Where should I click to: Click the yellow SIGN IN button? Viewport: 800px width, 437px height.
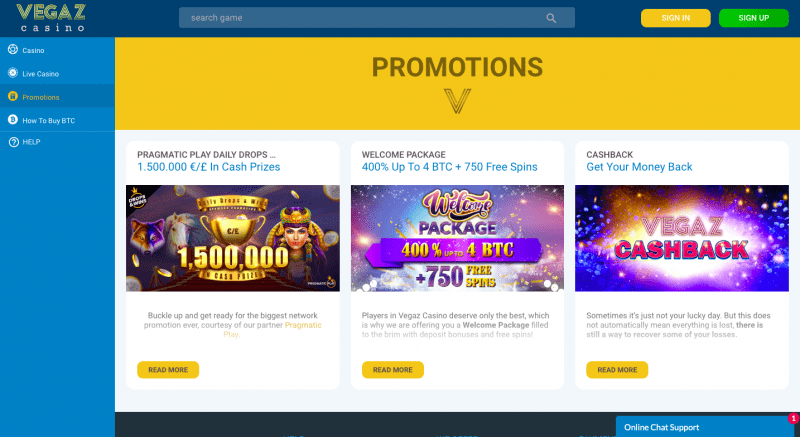pos(676,18)
